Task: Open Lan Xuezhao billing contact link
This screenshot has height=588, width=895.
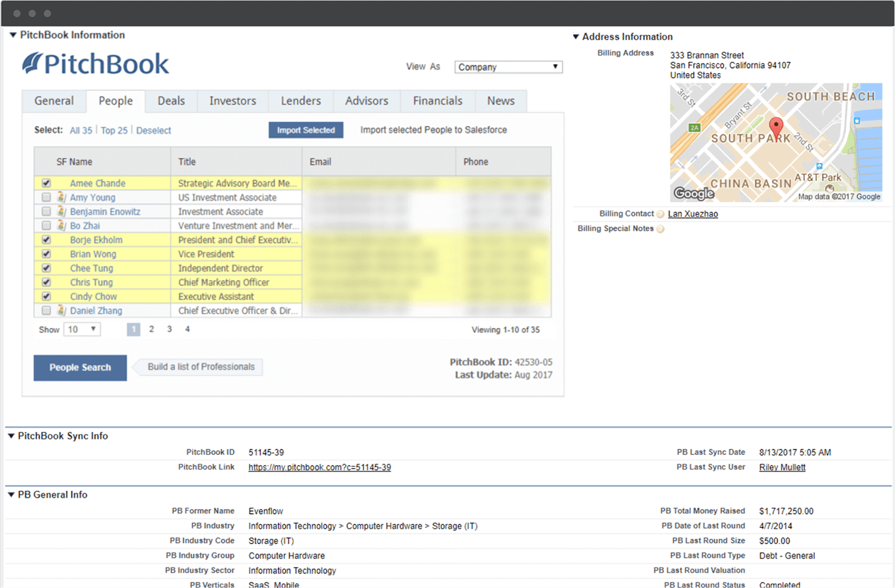Action: [693, 214]
